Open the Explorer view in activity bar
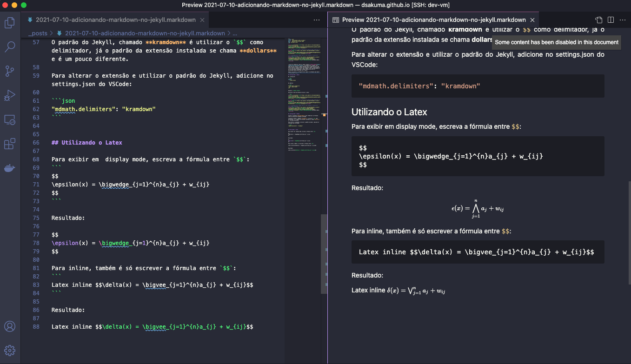Viewport: 631px width, 364px height. tap(10, 22)
